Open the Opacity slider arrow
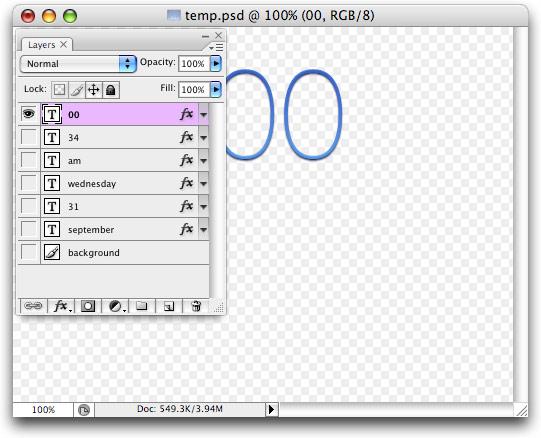 216,64
